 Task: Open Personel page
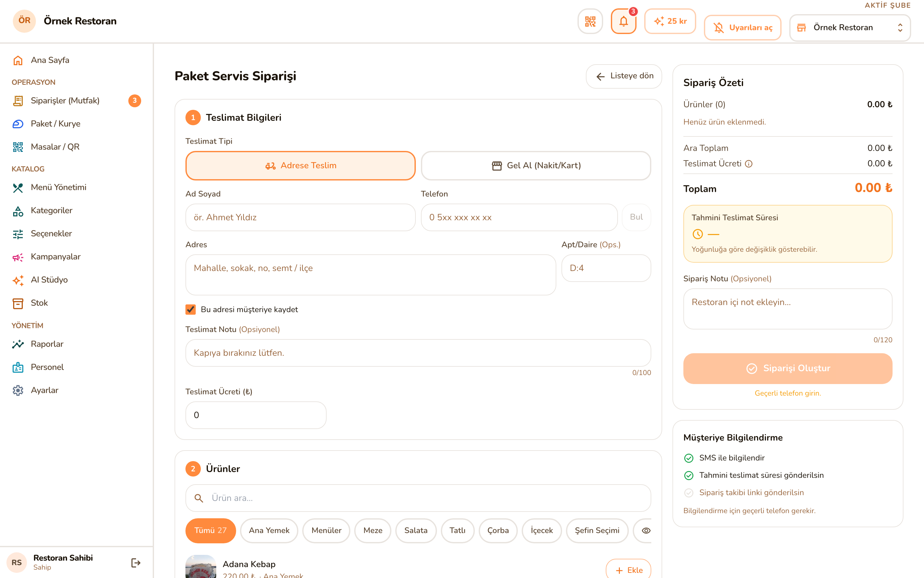pyautogui.click(x=76, y=367)
